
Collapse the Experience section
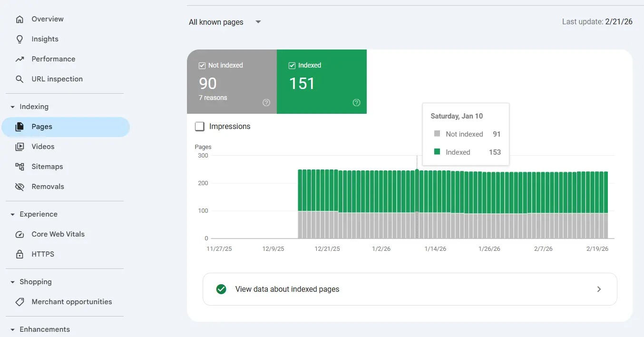[x=12, y=214]
